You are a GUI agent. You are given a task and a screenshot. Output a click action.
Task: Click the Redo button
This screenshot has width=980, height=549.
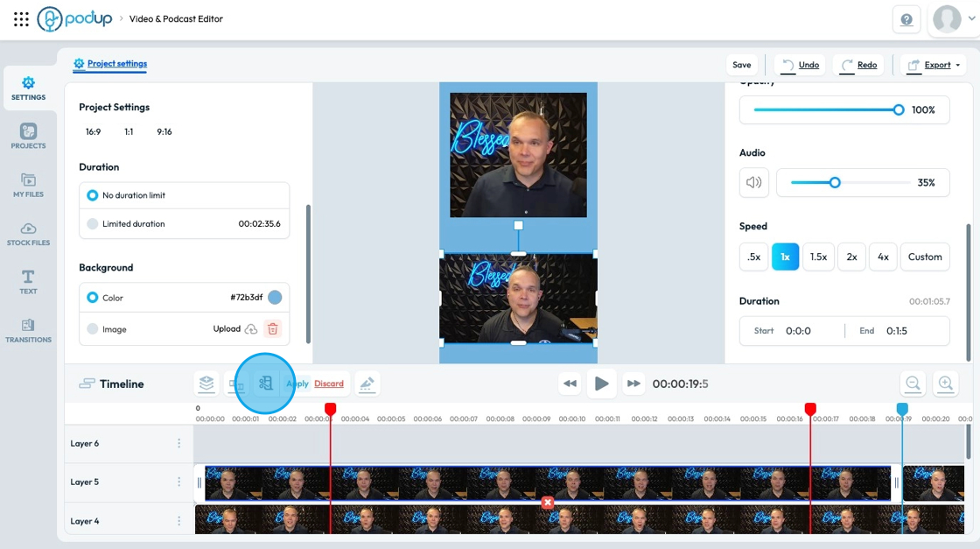click(x=858, y=65)
